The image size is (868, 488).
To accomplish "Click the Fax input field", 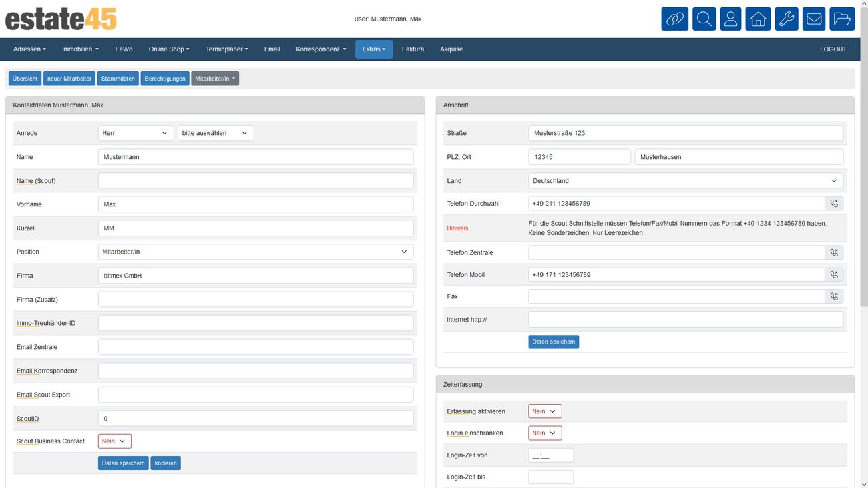I will click(676, 296).
